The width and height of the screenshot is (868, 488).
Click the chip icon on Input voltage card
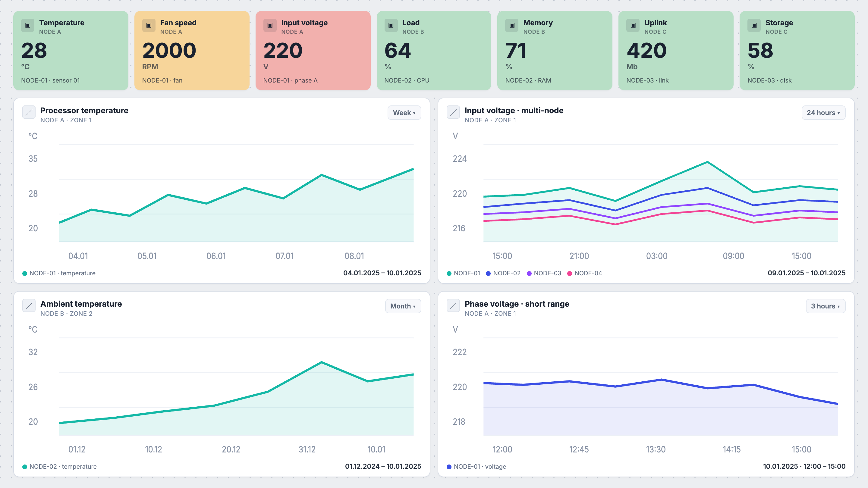click(270, 25)
